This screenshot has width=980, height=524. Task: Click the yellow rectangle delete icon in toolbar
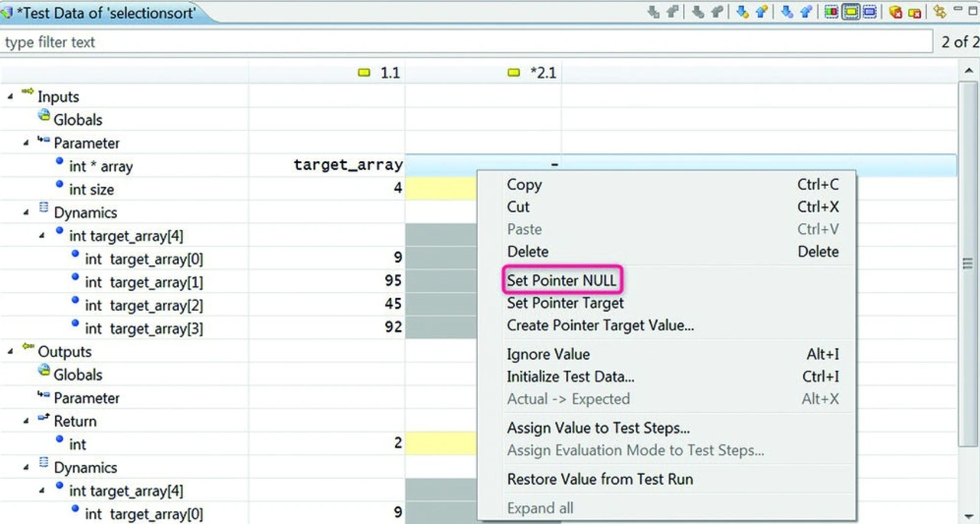[x=914, y=12]
